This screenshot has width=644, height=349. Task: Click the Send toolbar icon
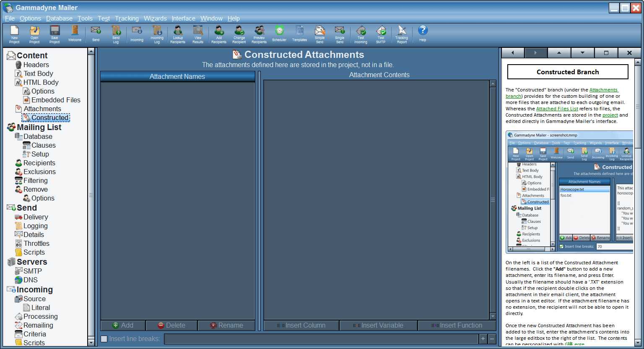96,34
